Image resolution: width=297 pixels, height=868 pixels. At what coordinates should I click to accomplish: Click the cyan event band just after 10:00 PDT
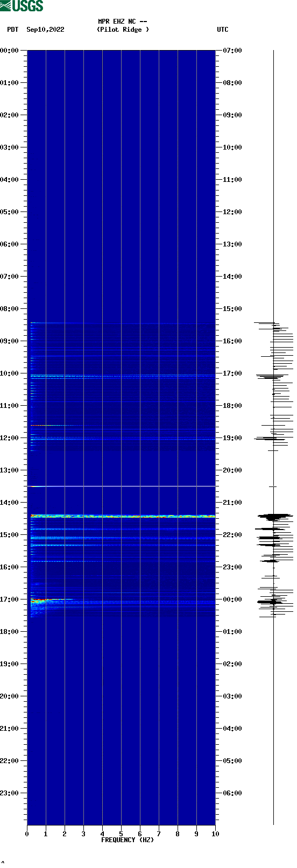coord(123,376)
